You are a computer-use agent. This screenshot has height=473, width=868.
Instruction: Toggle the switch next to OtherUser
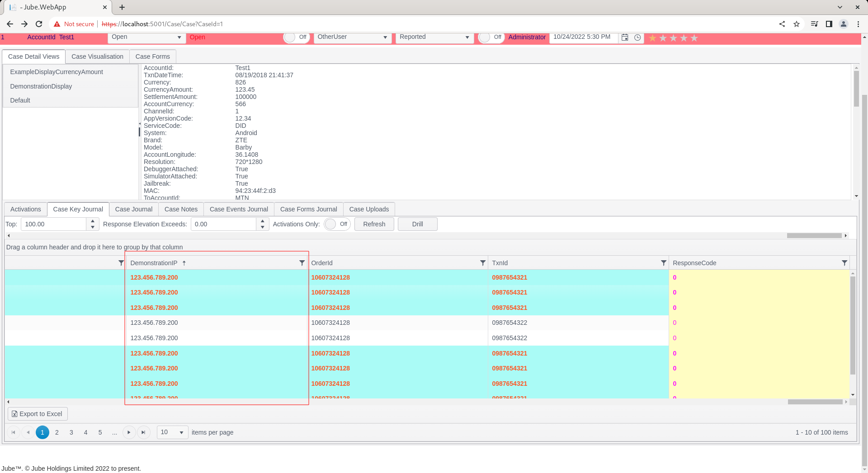(x=297, y=37)
